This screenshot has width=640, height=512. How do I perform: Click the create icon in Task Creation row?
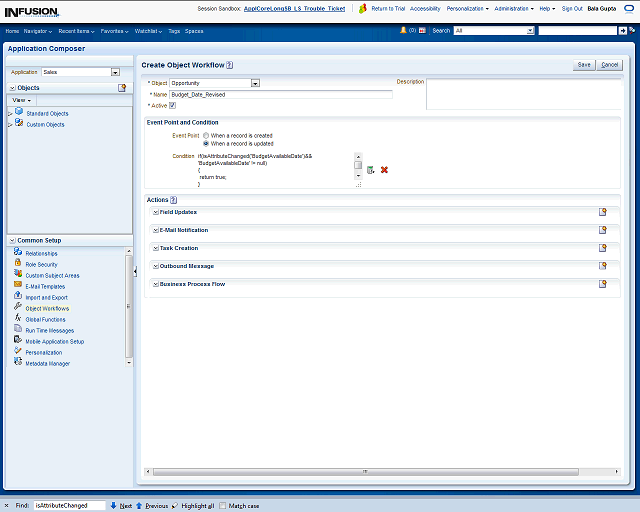click(x=603, y=248)
